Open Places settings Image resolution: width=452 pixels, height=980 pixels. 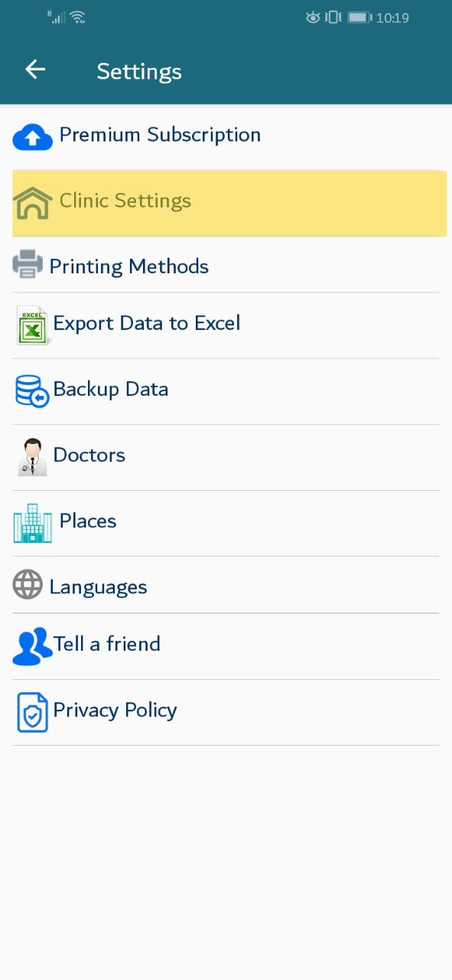(226, 523)
